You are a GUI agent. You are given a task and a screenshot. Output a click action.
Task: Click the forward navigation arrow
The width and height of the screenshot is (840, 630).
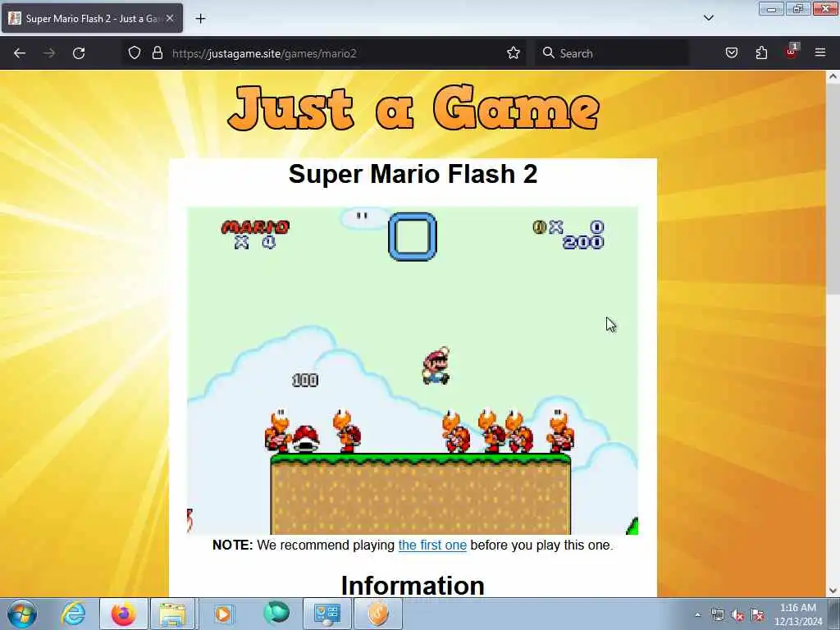49,53
